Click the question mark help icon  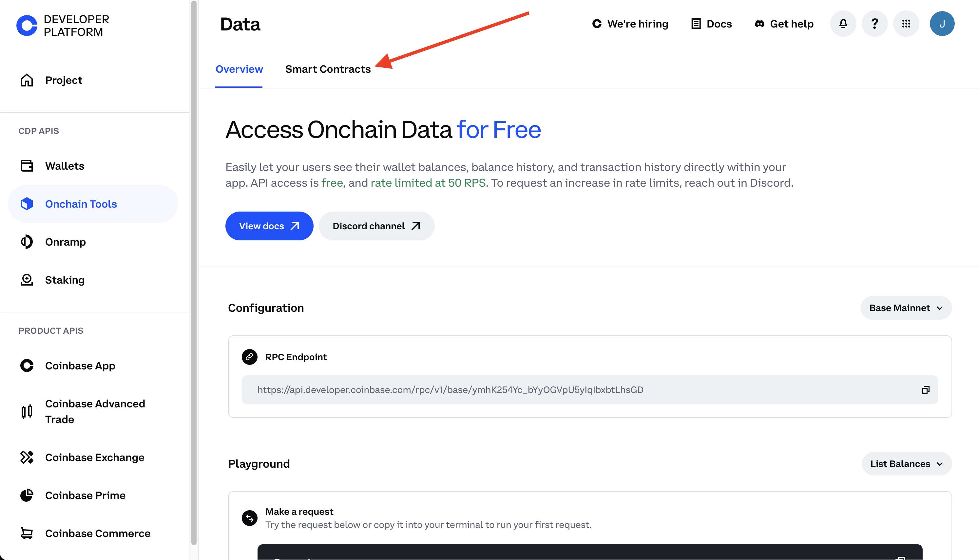click(x=874, y=24)
